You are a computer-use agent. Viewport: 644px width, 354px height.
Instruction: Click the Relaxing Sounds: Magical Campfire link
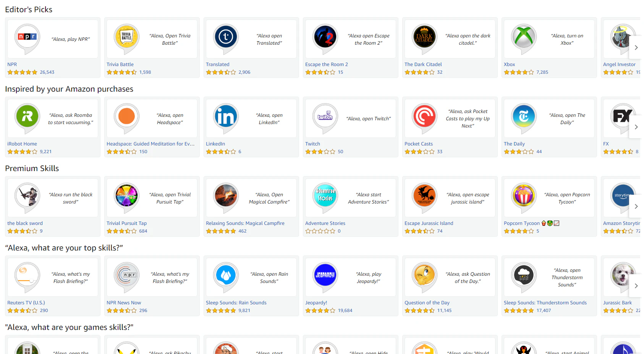coord(245,223)
